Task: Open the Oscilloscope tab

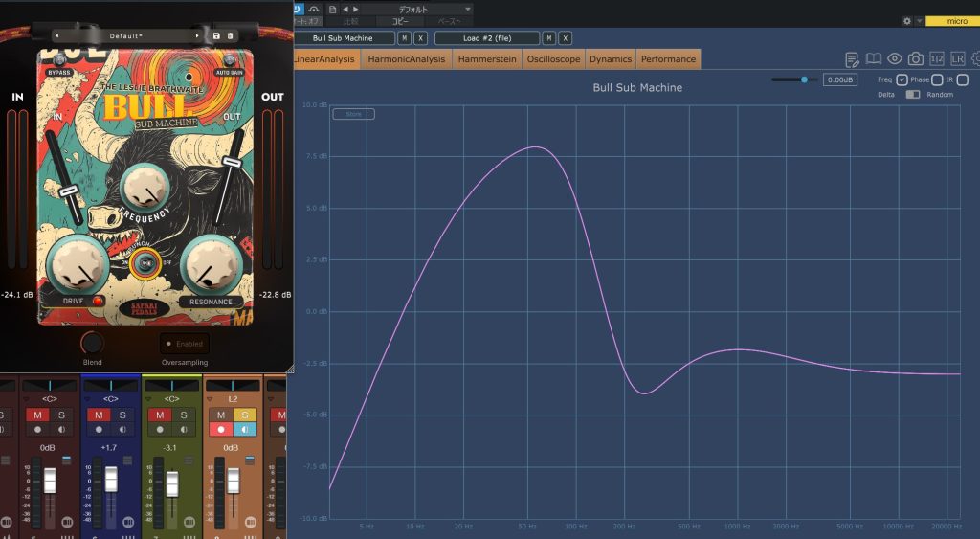Action: pos(552,59)
